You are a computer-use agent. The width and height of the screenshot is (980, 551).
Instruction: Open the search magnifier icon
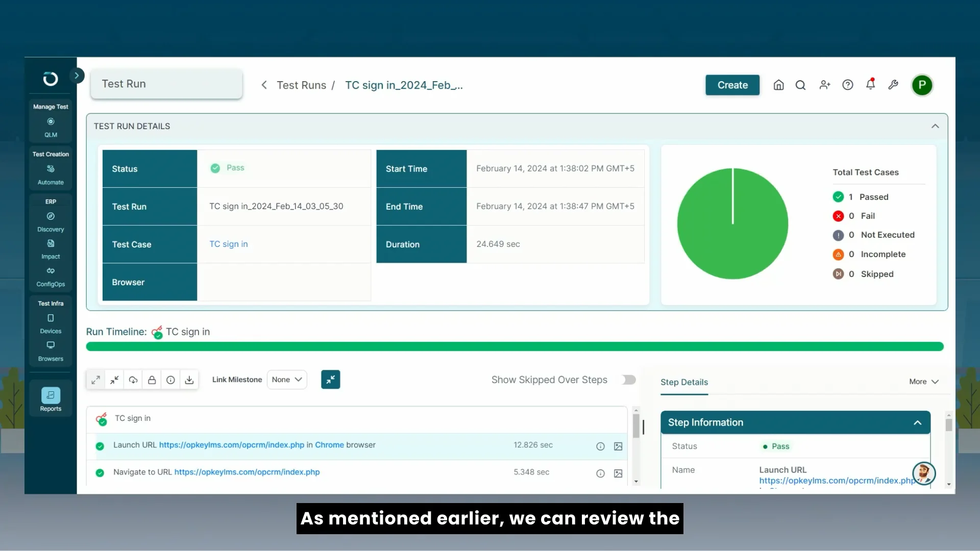[800, 85]
